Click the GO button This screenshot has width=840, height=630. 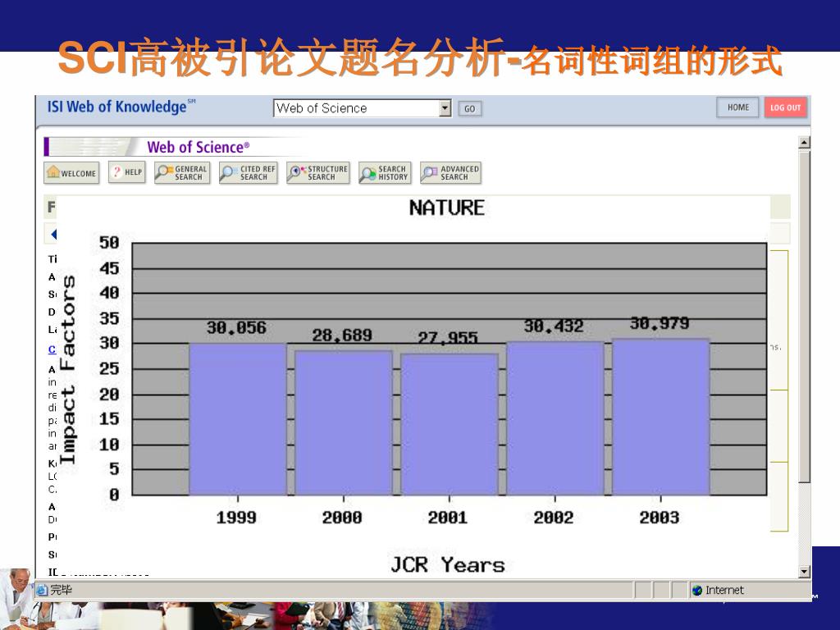[x=470, y=109]
